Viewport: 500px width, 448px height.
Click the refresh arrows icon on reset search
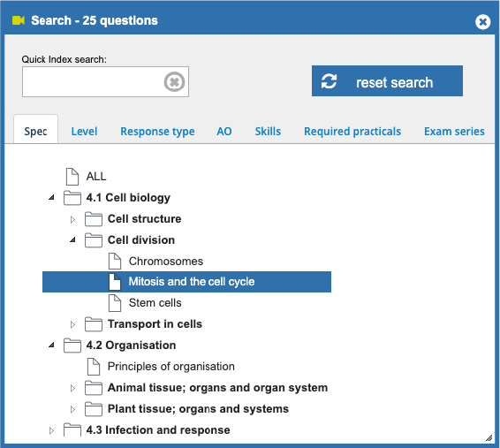pos(329,81)
